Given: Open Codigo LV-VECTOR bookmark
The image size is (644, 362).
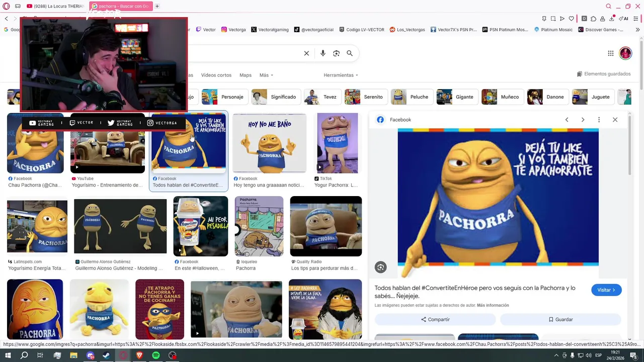Looking at the screenshot, I should pos(362,30).
